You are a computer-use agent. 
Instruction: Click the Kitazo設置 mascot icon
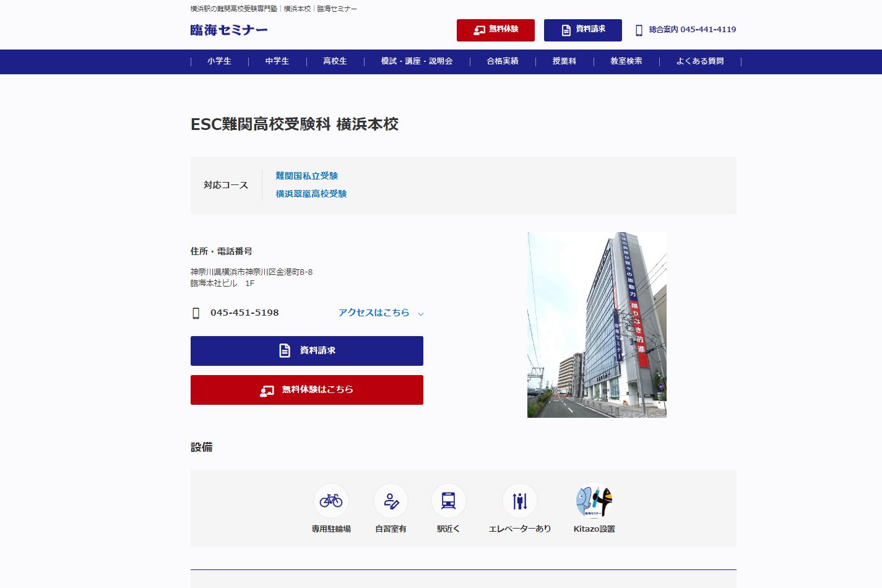point(594,501)
